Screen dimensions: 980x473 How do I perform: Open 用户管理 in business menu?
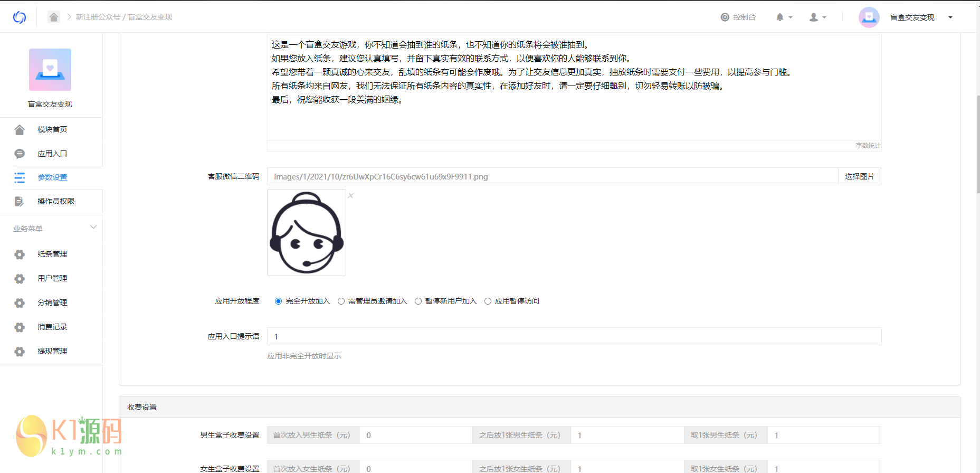51,279
